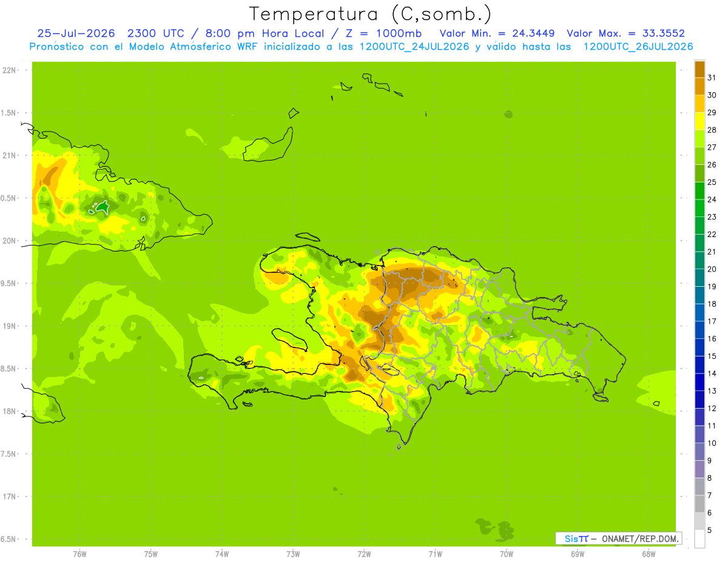Pick the purple swatch between 9 and 10

coord(699,452)
